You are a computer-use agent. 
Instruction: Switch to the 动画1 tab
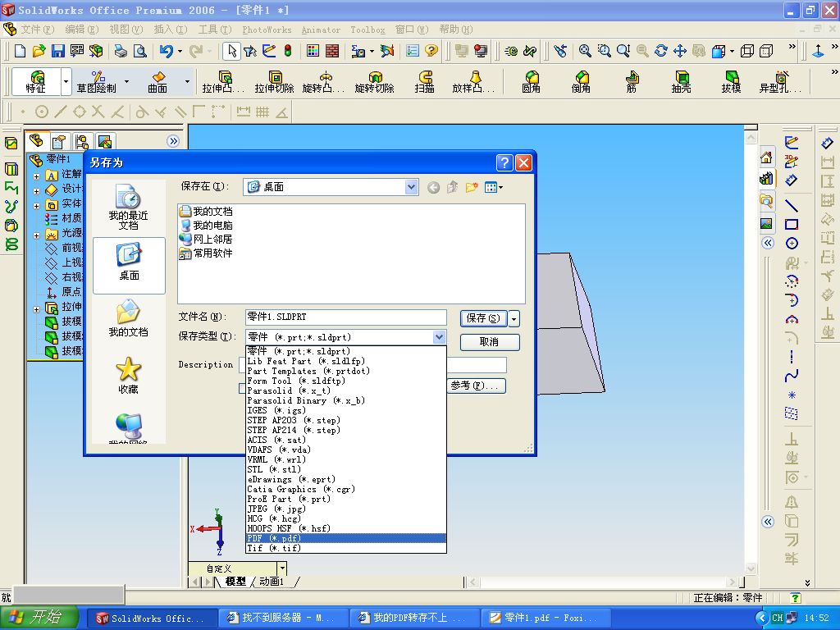272,582
